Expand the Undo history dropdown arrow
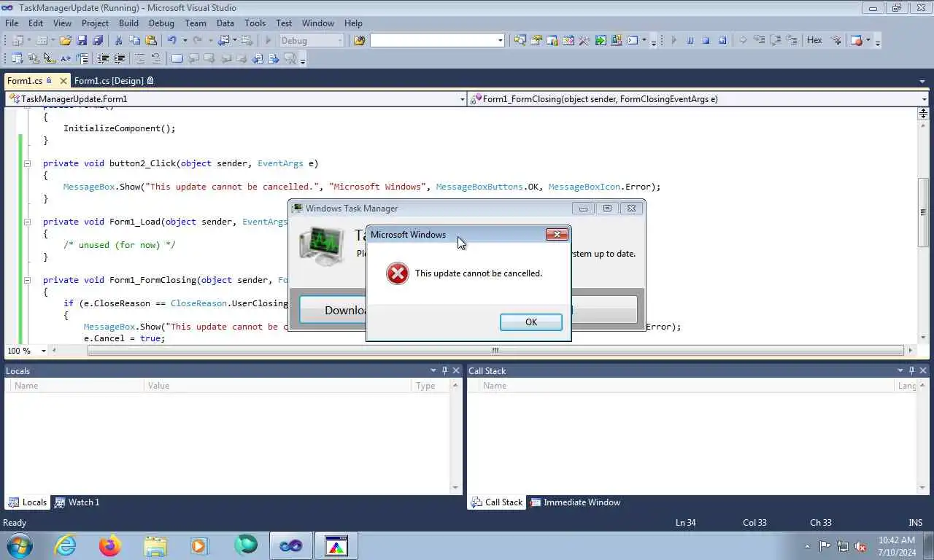Screen dimensions: 934x560 point(185,41)
